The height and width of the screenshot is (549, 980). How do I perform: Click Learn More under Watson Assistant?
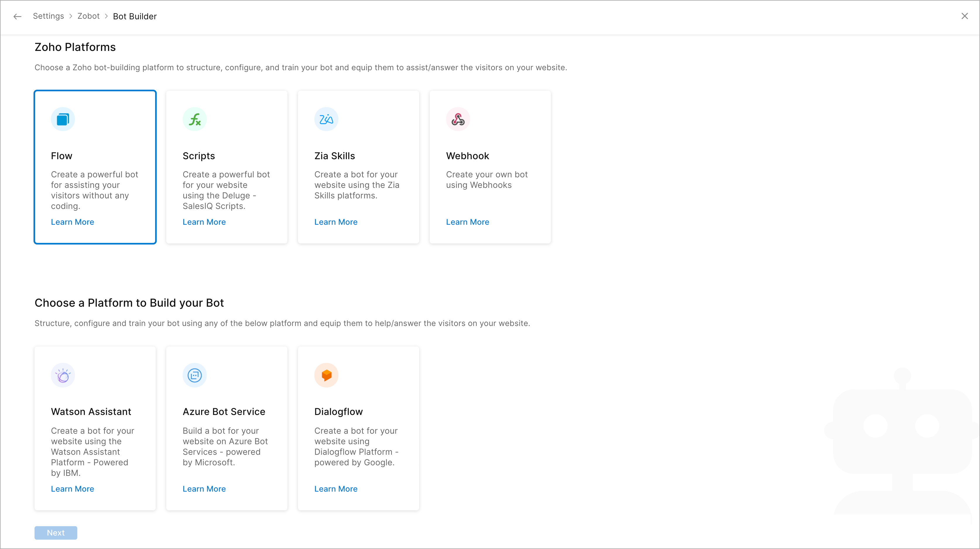[72, 488]
